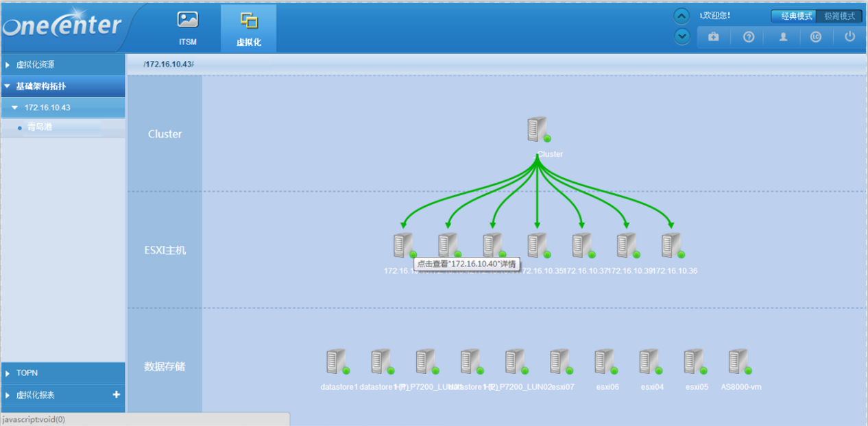Expand the TOPN sidebar section

pyautogui.click(x=27, y=373)
